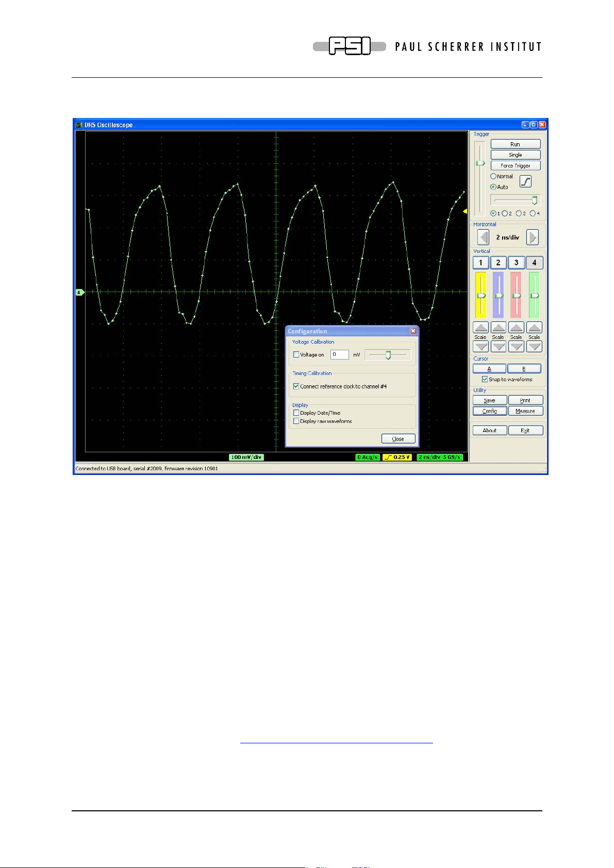Click the DRS Oscilloscope title bar icon
This screenshot has width=614, height=868.
(x=79, y=125)
